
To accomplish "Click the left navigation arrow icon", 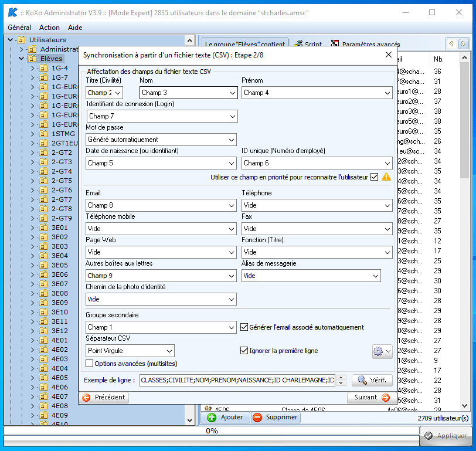I will 451,44.
